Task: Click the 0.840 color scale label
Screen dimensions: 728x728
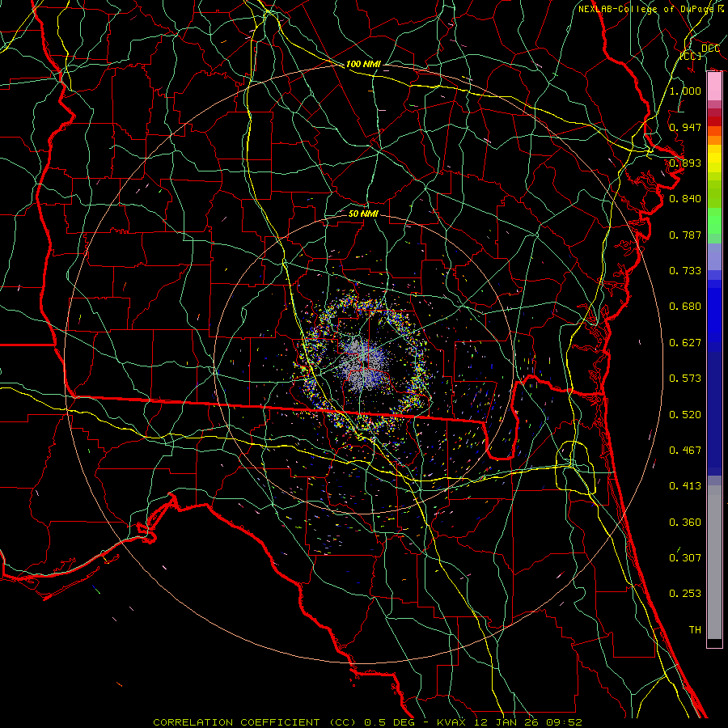Action: [685, 199]
